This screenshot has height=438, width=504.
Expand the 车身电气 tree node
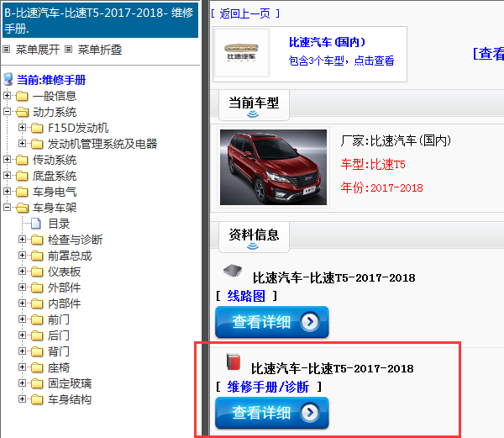click(x=7, y=192)
